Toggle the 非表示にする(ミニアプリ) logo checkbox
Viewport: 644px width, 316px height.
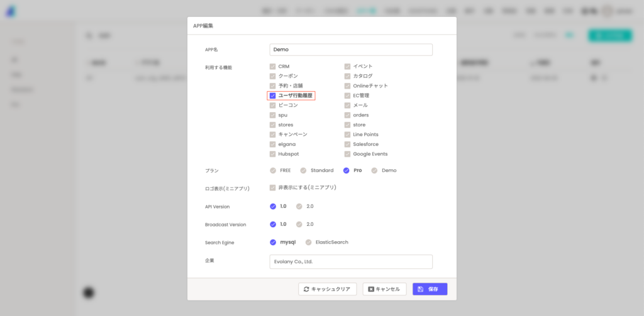click(x=273, y=188)
